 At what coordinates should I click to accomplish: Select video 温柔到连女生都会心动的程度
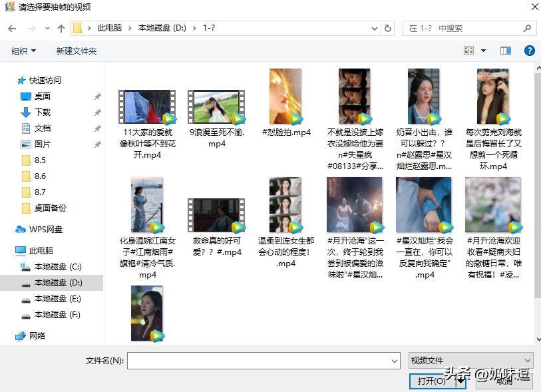[286, 222]
